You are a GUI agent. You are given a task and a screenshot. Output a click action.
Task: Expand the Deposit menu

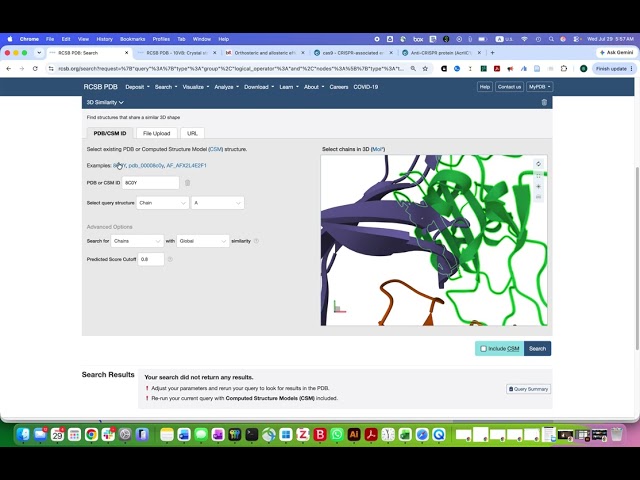click(x=137, y=87)
